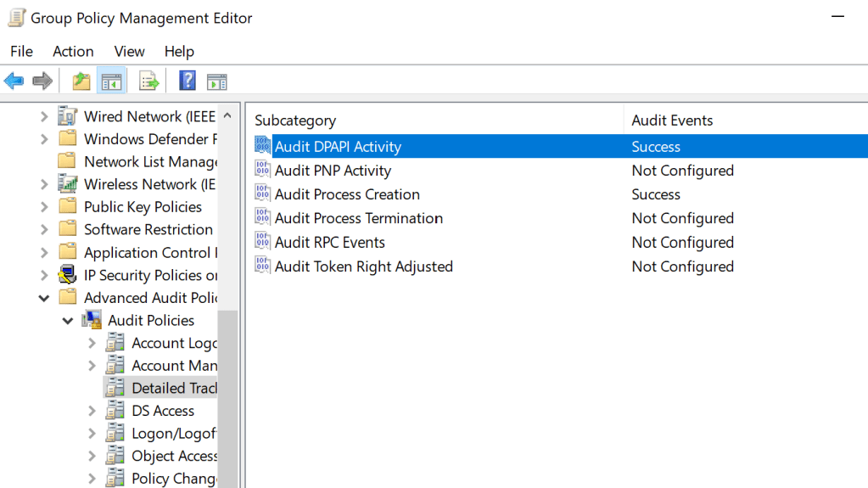This screenshot has width=868, height=488.
Task: Click the Audit Events column header
Action: pyautogui.click(x=672, y=121)
